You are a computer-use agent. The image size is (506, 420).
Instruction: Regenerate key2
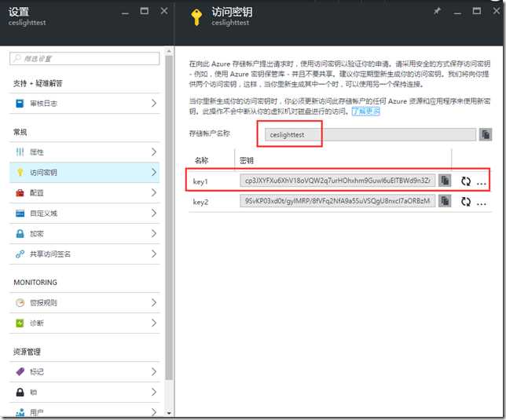pyautogui.click(x=466, y=202)
